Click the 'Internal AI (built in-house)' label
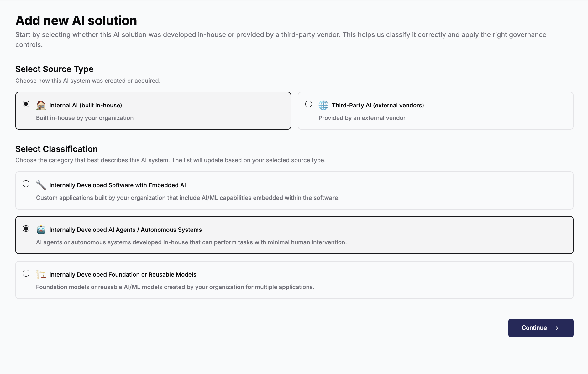The image size is (588, 374). pos(86,105)
